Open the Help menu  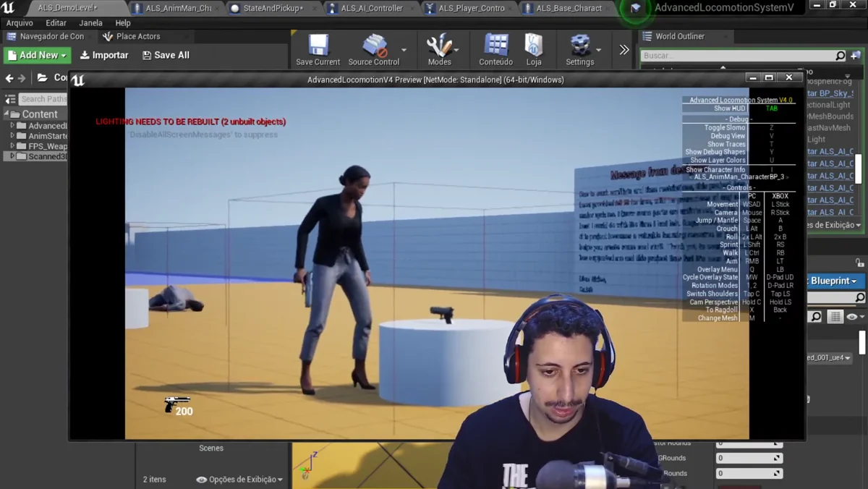tap(123, 23)
